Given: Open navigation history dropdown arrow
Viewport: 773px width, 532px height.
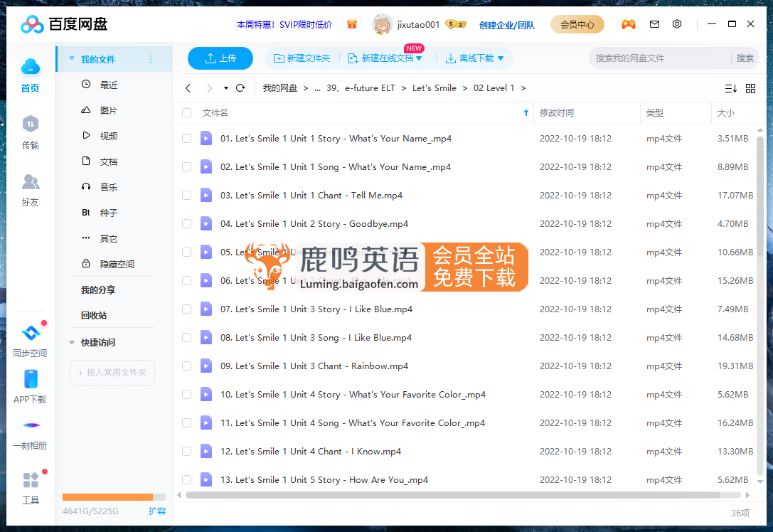Looking at the screenshot, I should [x=226, y=88].
